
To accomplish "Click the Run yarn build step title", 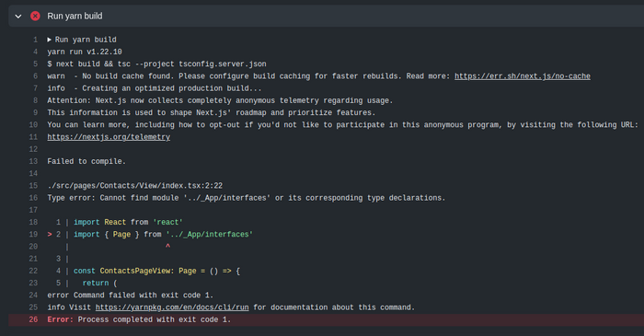I will (x=75, y=16).
